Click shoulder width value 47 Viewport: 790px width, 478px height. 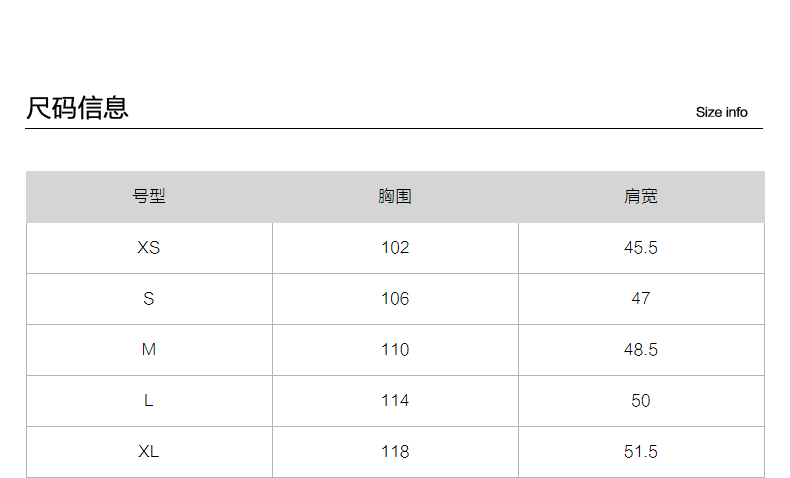(641, 299)
